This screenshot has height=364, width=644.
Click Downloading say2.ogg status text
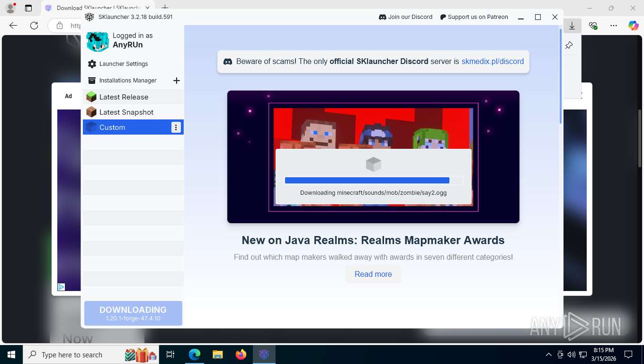coord(373,193)
